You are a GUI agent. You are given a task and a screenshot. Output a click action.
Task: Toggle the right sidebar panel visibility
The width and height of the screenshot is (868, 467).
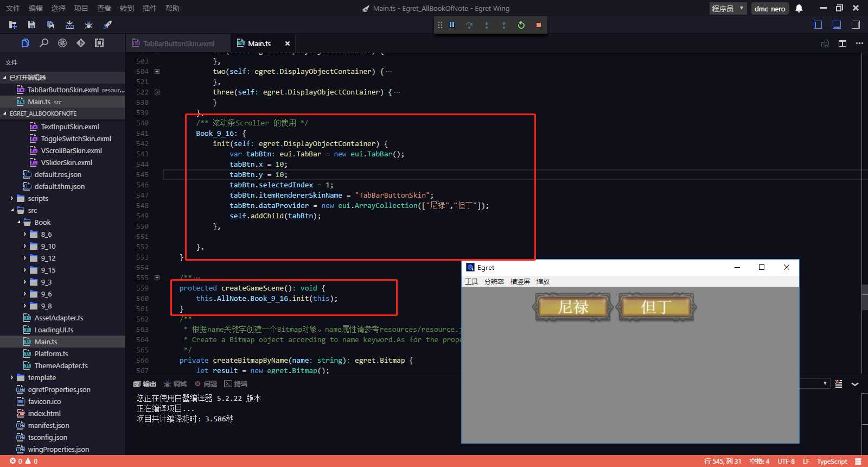(856, 25)
